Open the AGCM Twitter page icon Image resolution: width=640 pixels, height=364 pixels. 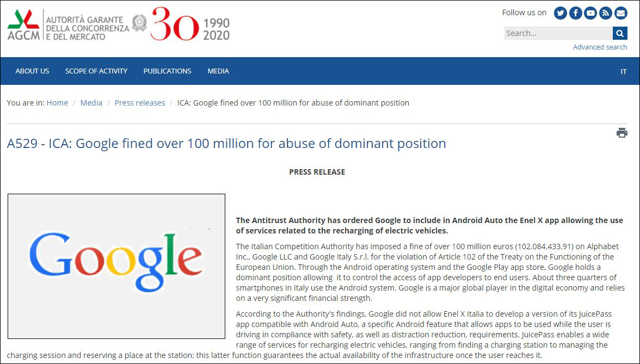point(561,13)
